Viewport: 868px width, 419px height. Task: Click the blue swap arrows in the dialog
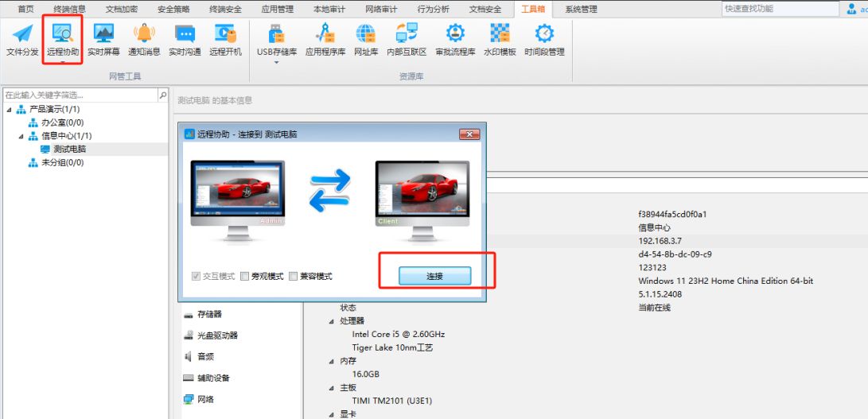tap(330, 191)
